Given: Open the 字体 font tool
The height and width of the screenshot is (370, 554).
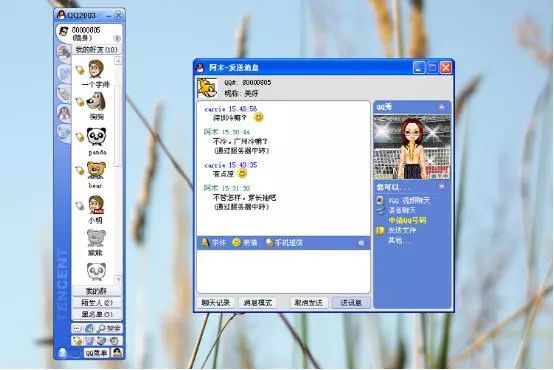Looking at the screenshot, I should 213,243.
